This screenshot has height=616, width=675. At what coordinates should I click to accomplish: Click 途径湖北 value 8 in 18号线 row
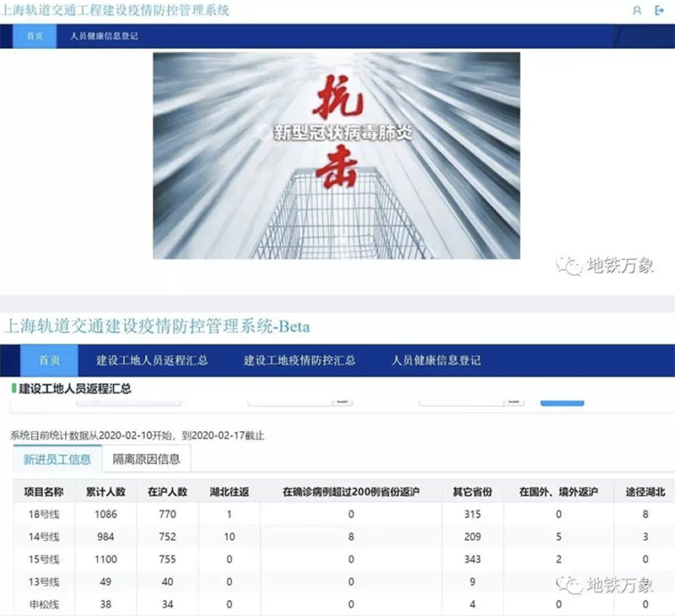coord(645,515)
